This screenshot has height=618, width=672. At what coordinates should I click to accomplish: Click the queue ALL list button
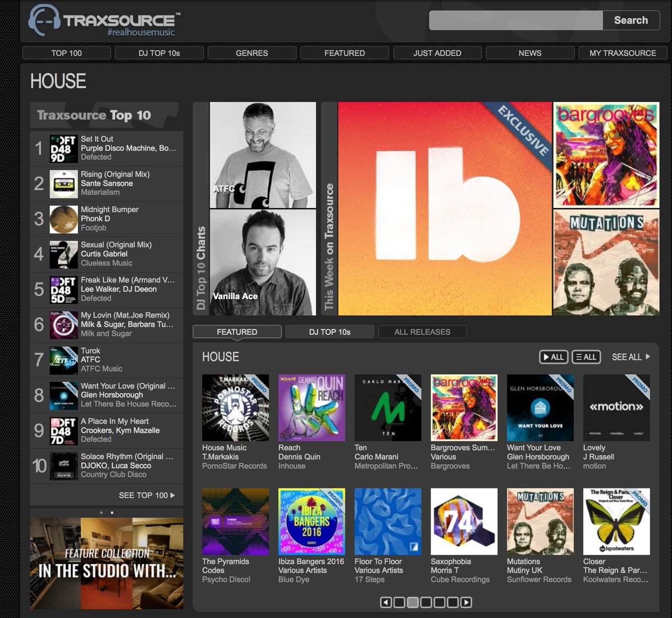tap(586, 357)
